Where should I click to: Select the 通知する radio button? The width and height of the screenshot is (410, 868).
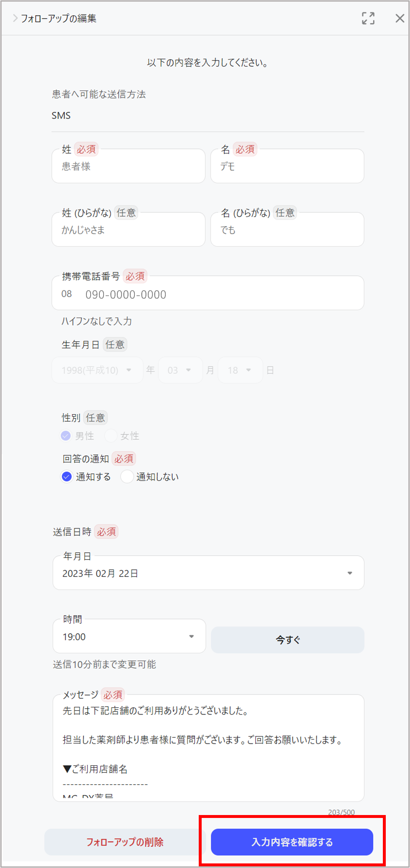67,476
